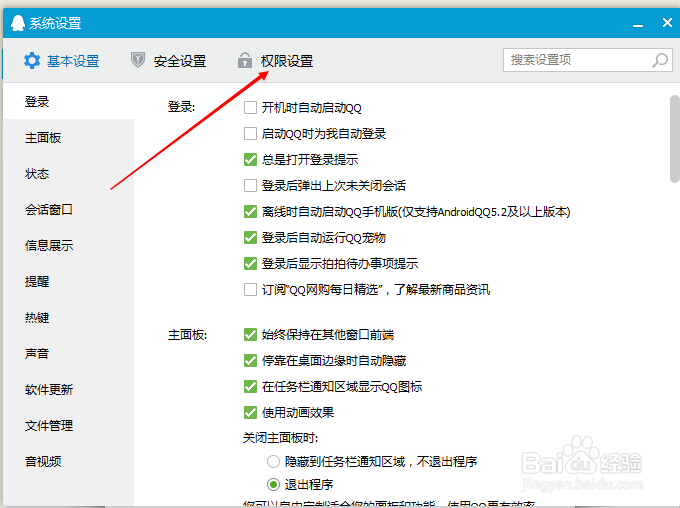Switch to the 权限设置 tab
Image resolution: width=680 pixels, height=508 pixels.
[276, 61]
